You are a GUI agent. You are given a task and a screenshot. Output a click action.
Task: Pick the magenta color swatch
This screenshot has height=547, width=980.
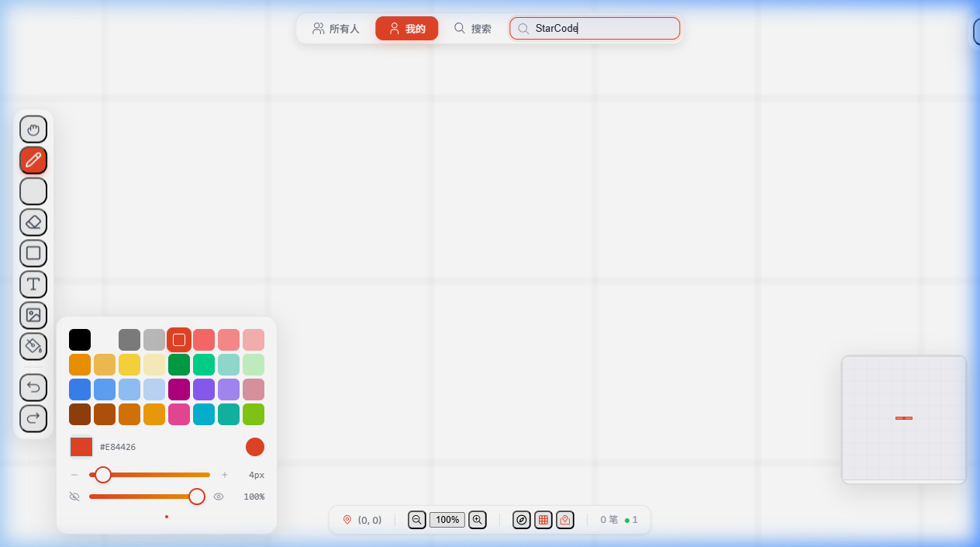tap(179, 389)
